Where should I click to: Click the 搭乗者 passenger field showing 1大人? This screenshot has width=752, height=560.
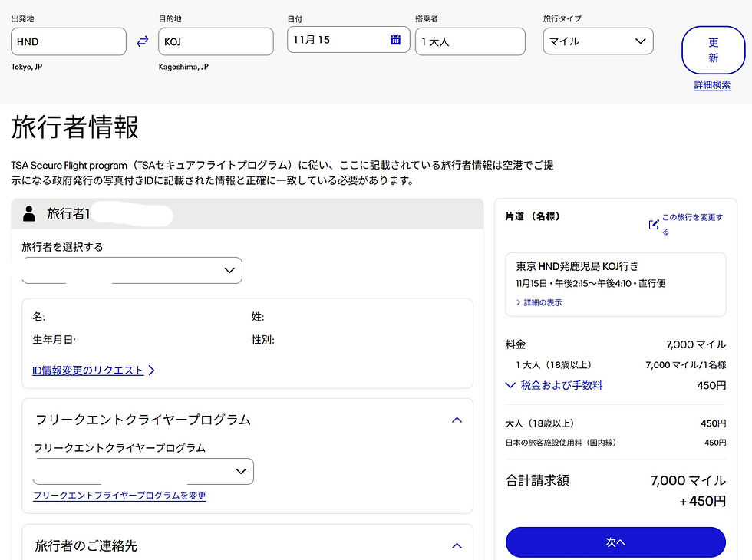coord(470,41)
